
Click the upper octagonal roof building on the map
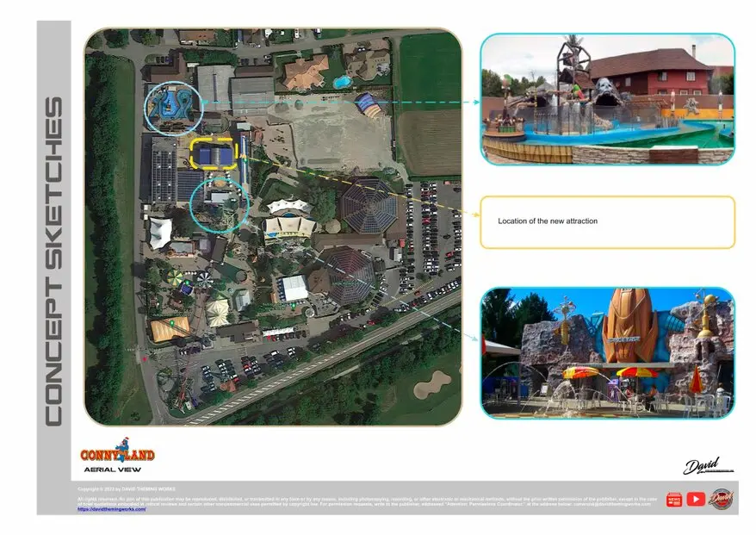pos(369,207)
